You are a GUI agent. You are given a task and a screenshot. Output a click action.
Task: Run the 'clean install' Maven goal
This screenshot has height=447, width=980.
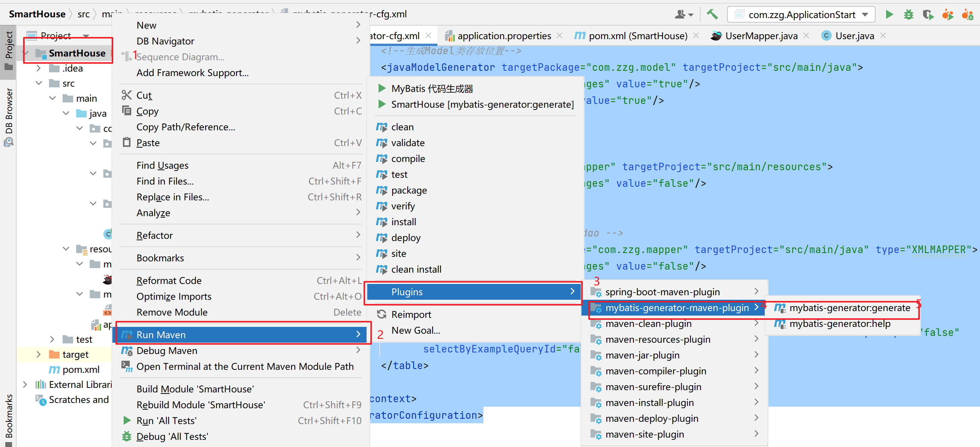pyautogui.click(x=416, y=269)
